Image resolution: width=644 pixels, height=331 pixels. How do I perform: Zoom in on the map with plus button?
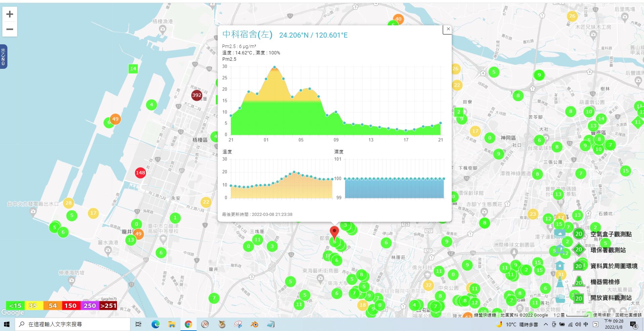[x=10, y=14]
